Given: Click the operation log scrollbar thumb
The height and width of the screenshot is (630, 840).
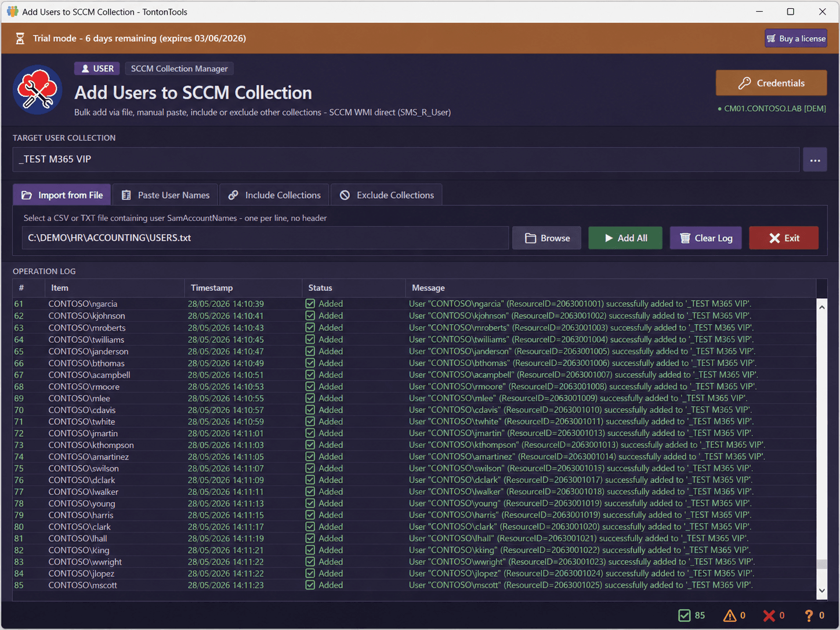Looking at the screenshot, I should pos(822,564).
